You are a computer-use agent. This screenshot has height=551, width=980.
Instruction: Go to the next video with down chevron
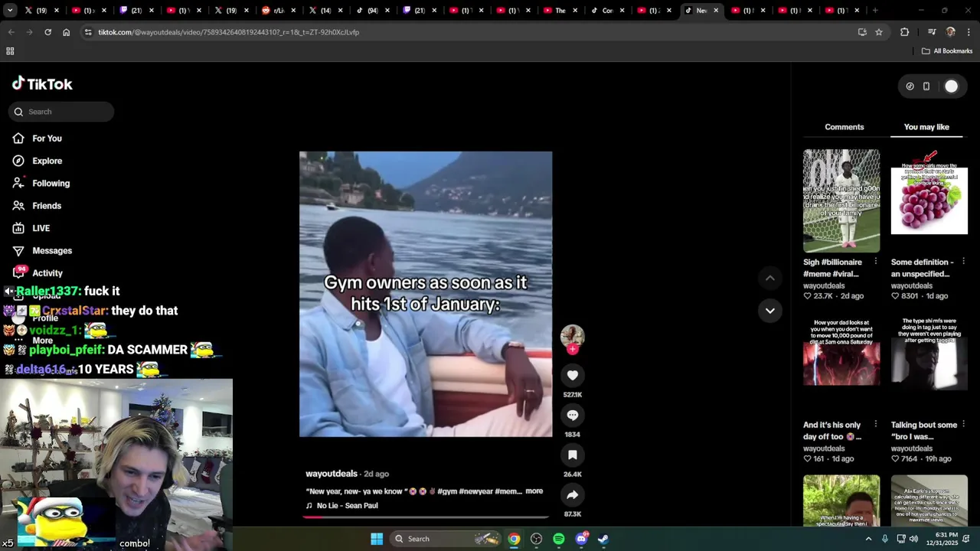(x=769, y=311)
